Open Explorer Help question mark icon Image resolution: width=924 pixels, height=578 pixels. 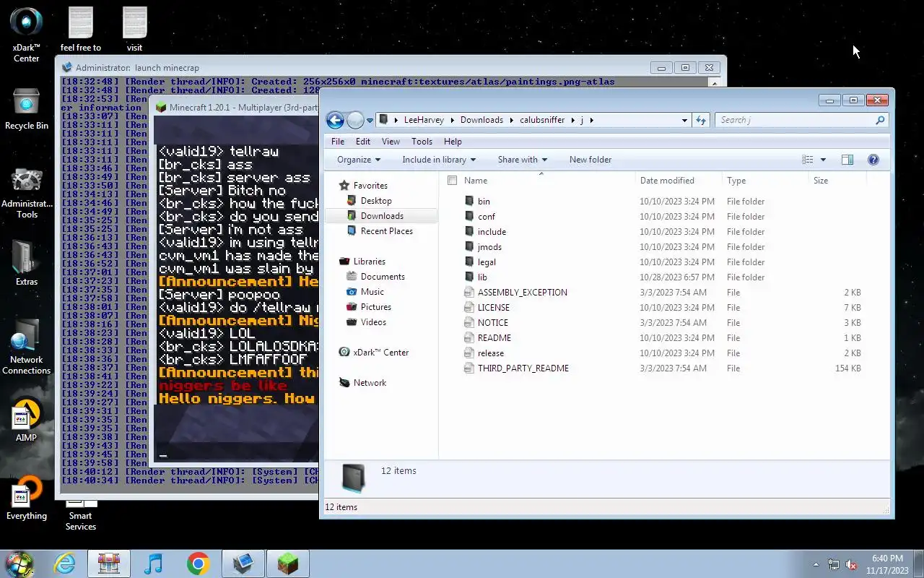click(x=873, y=160)
